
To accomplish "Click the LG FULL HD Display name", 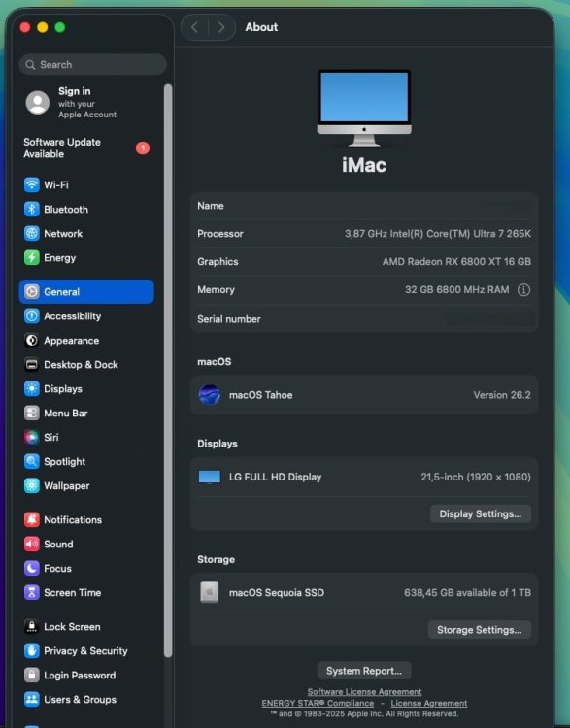I will coord(275,477).
